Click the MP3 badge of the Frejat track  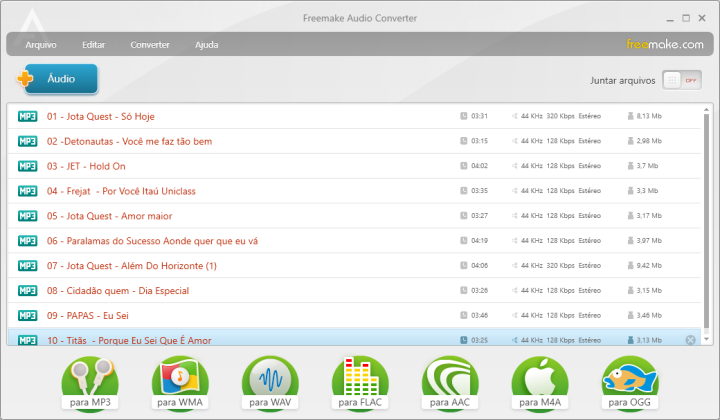[28, 191]
